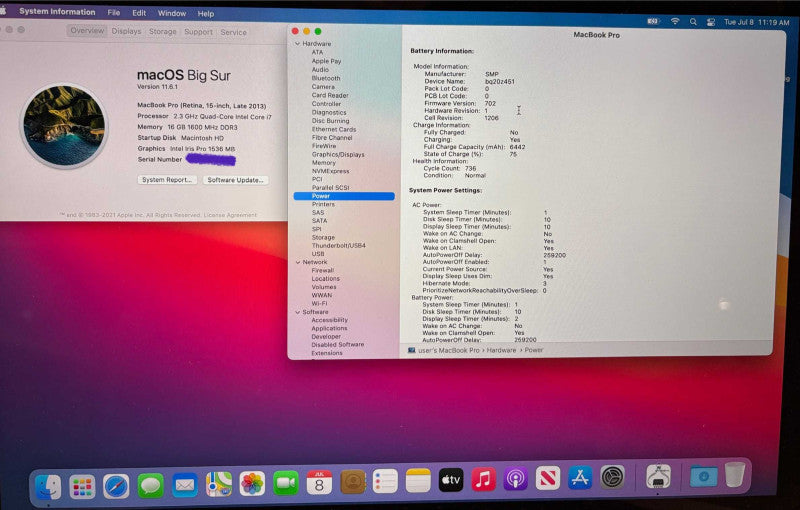Viewport: 800px width, 510px height.
Task: Select Memory in Hardware sidebar
Action: [x=323, y=163]
